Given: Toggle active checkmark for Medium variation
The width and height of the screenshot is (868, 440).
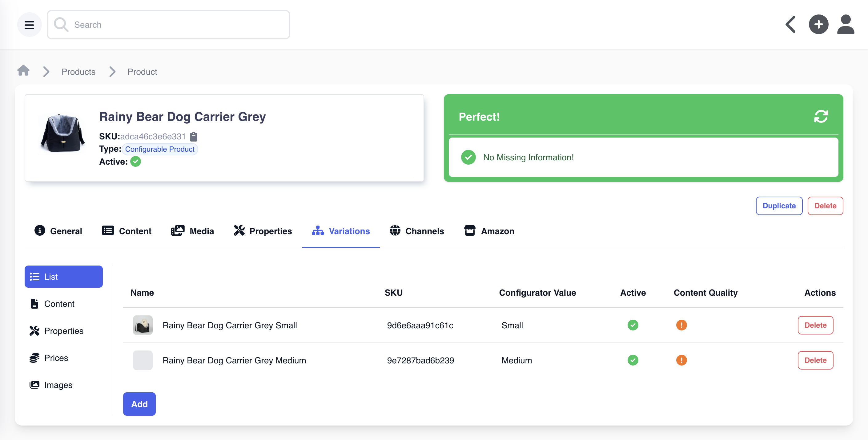Looking at the screenshot, I should pos(633,360).
